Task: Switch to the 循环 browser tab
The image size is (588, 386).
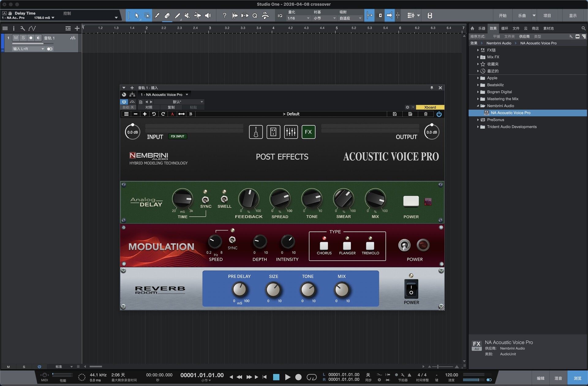Action: point(504,28)
